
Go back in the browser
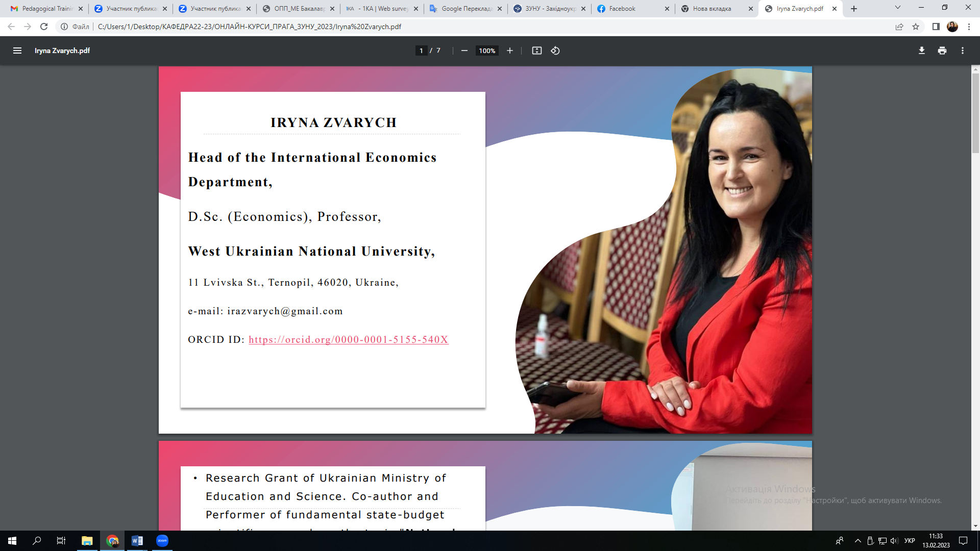[11, 27]
